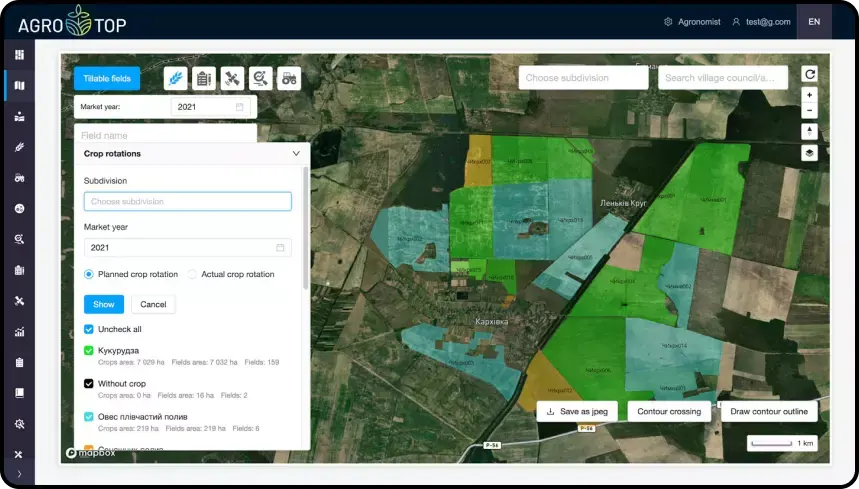Click the magnifier target analysis map tool

tap(261, 79)
